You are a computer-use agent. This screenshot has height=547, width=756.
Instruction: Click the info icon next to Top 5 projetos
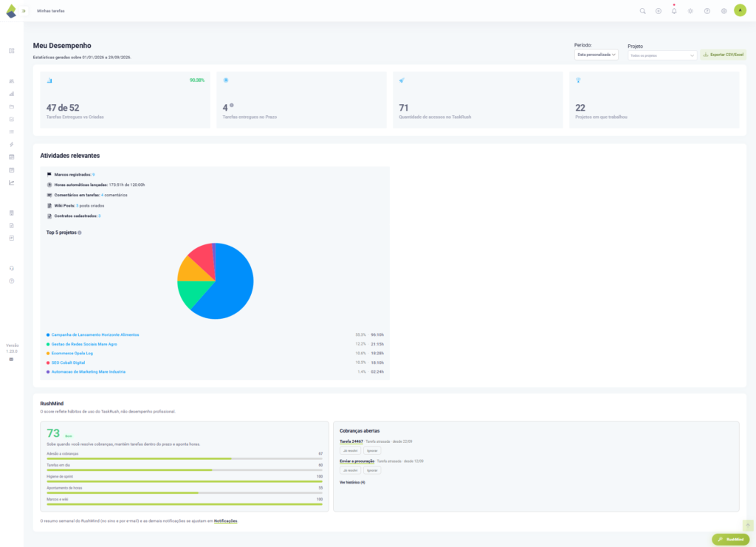(80, 233)
